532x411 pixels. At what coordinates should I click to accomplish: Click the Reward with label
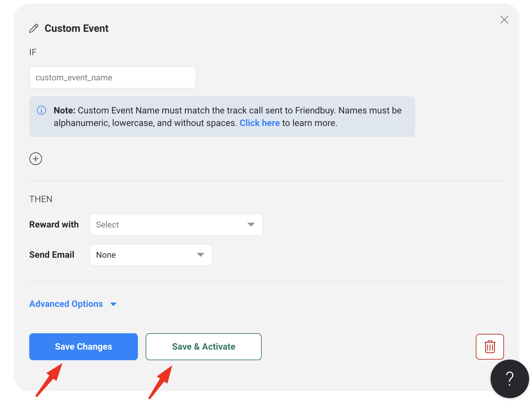point(54,224)
